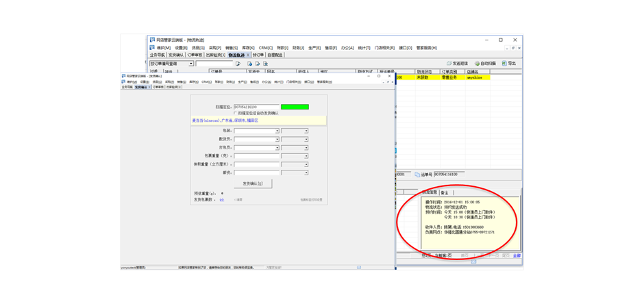
Task: Switch to the 备注 tab
Action: click(445, 193)
